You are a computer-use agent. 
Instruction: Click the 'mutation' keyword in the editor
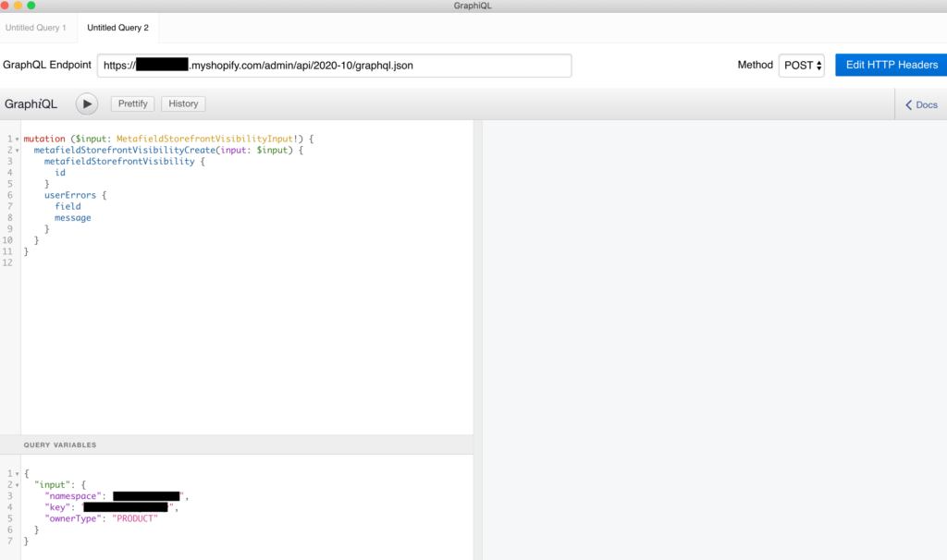click(x=44, y=139)
